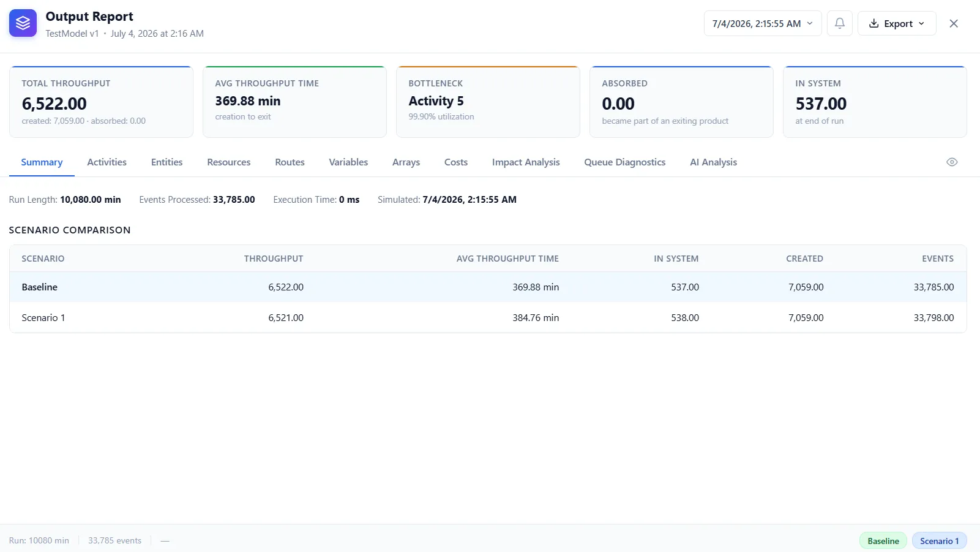The width and height of the screenshot is (980, 552).
Task: Open the Costs tab
Action: coord(456,162)
